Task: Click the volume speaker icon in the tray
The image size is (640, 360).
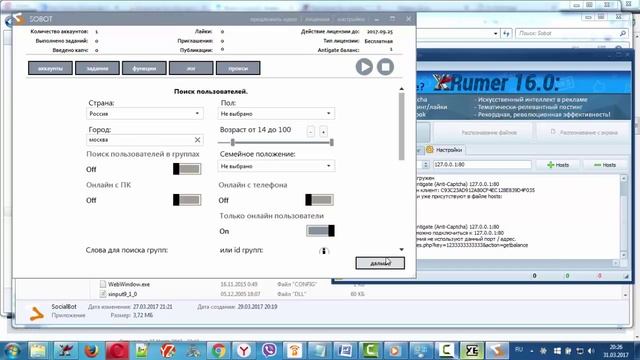Action: point(591,351)
